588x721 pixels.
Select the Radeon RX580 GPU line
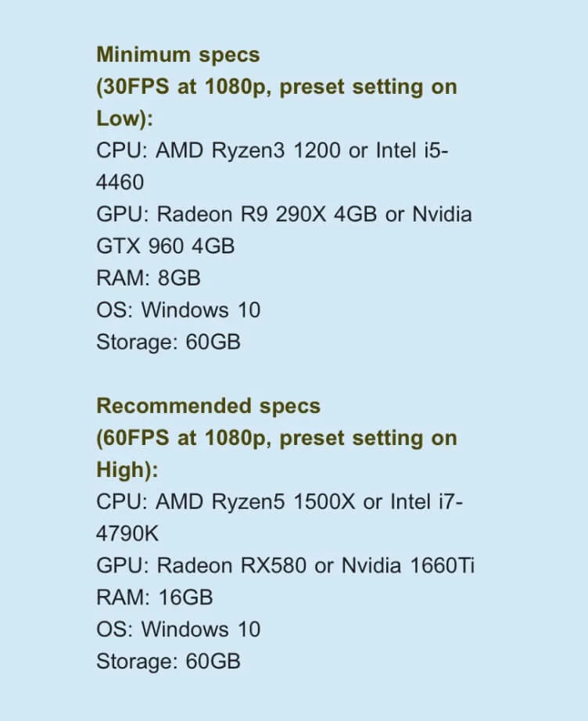(285, 565)
